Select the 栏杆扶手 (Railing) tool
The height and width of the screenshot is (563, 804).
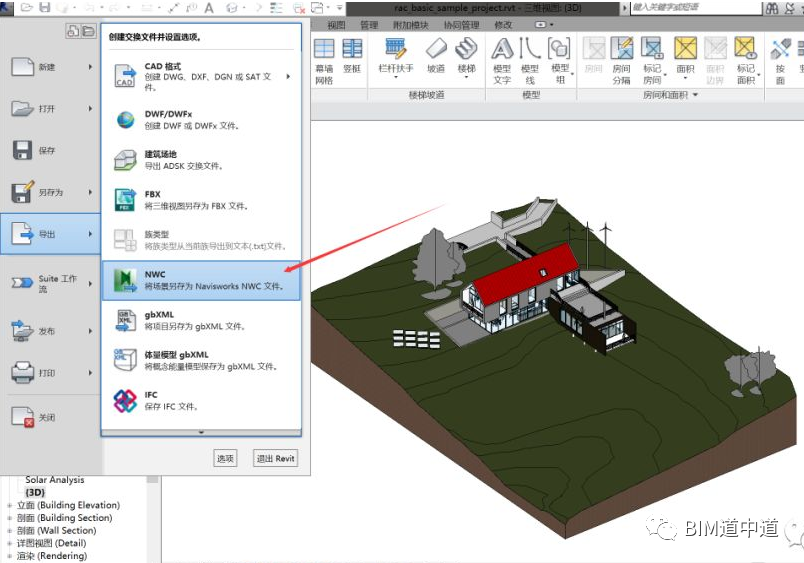tap(395, 57)
